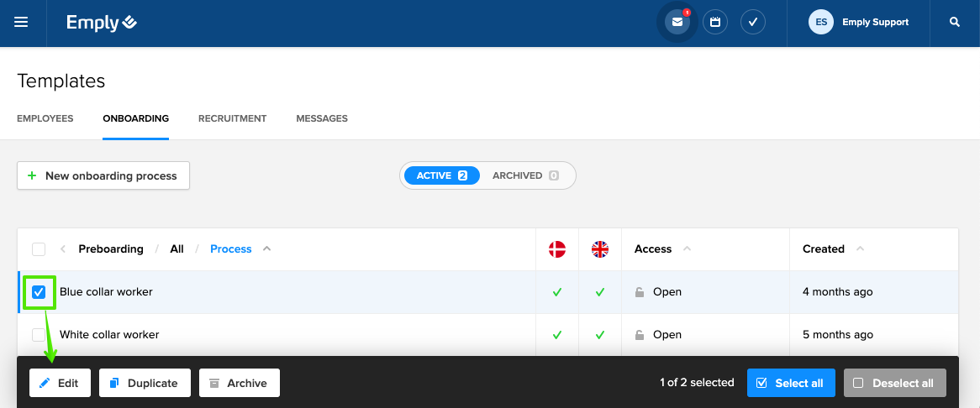The width and height of the screenshot is (980, 408).
Task: Open the tasks checkmark icon
Action: pyautogui.click(x=753, y=23)
